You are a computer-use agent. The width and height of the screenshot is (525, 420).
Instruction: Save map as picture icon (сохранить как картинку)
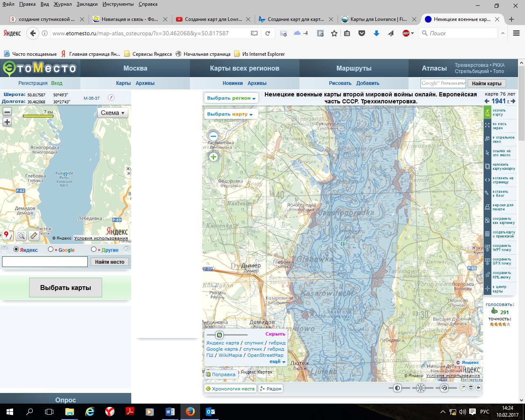coord(487,221)
